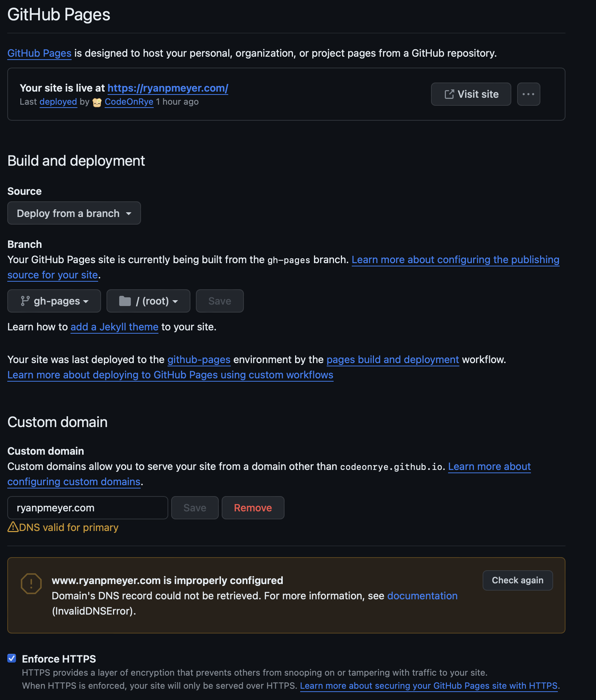Click the DNS warning triangle icon
This screenshot has height=700, width=596.
(x=13, y=527)
